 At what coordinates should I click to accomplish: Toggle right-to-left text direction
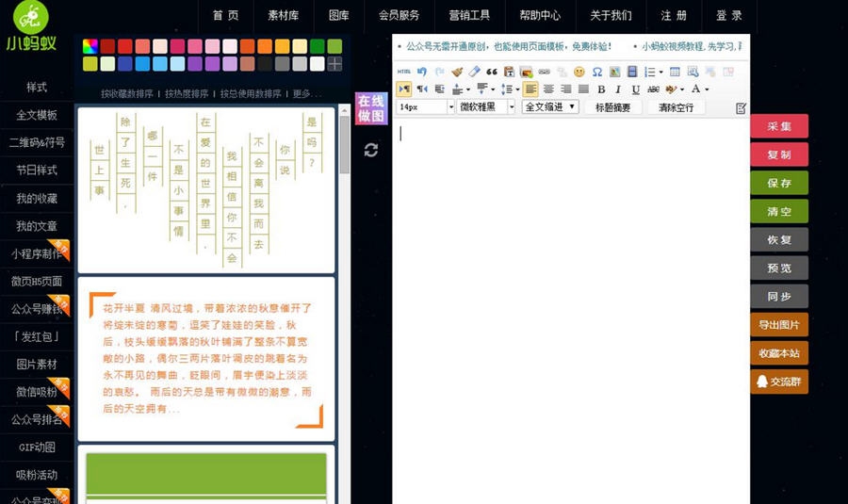point(422,89)
